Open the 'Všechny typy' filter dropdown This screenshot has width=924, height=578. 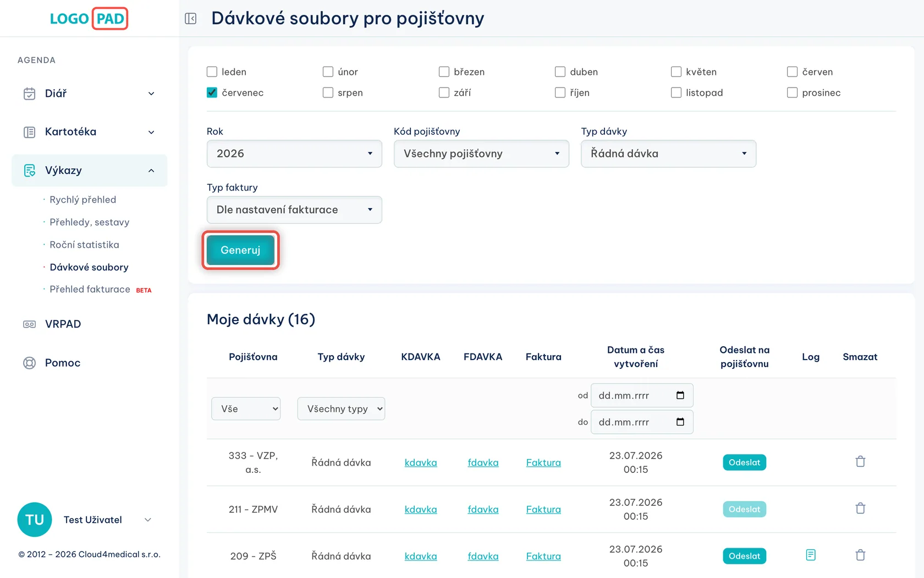(341, 408)
